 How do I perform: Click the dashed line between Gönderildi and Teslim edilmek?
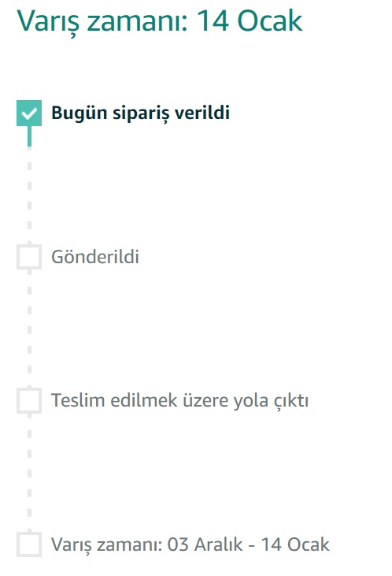point(29,329)
